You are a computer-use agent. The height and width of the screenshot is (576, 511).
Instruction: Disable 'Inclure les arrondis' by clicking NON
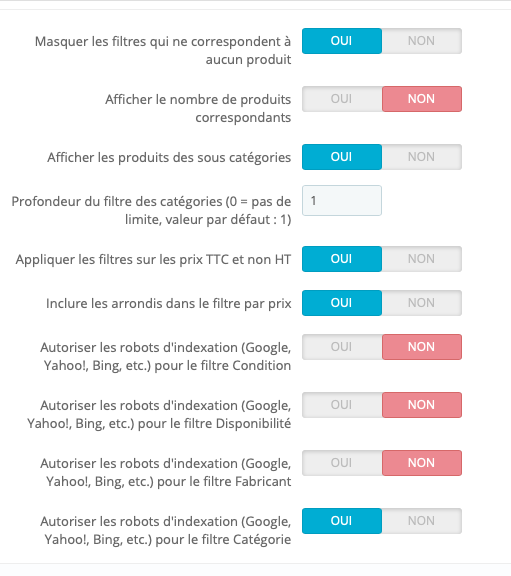(x=422, y=303)
